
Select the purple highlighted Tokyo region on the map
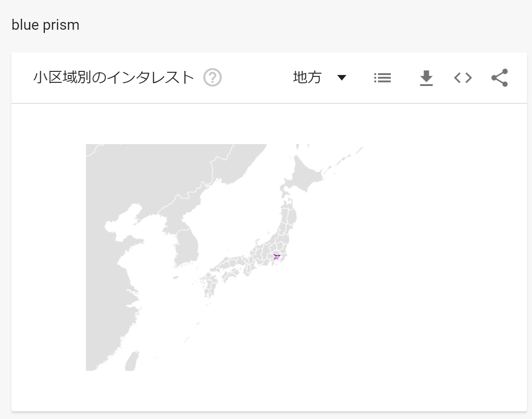[276, 257]
